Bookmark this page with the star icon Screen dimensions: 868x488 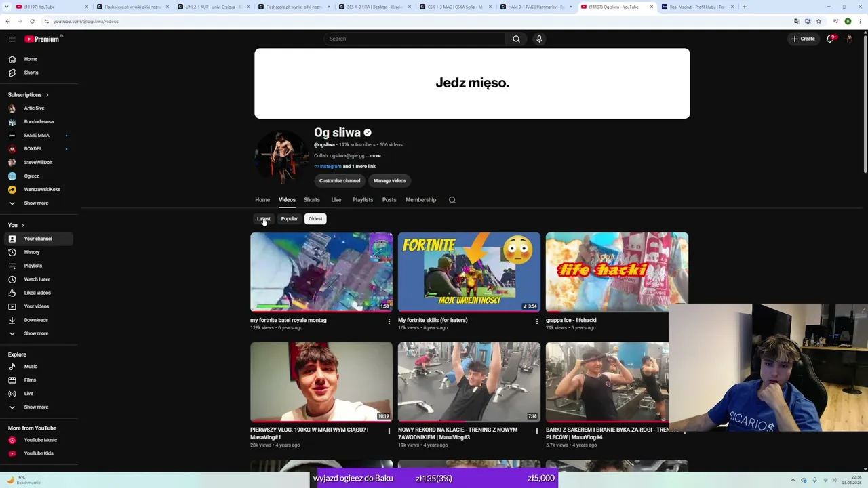tap(818, 21)
